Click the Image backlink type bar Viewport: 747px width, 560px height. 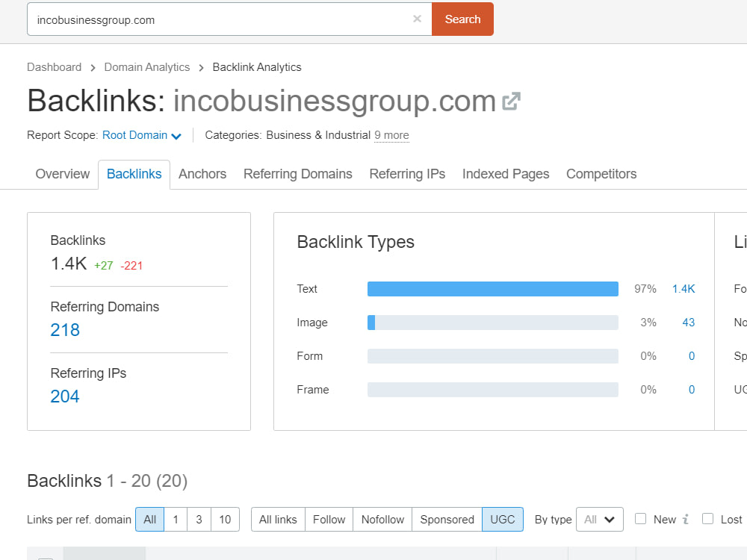pos(492,323)
